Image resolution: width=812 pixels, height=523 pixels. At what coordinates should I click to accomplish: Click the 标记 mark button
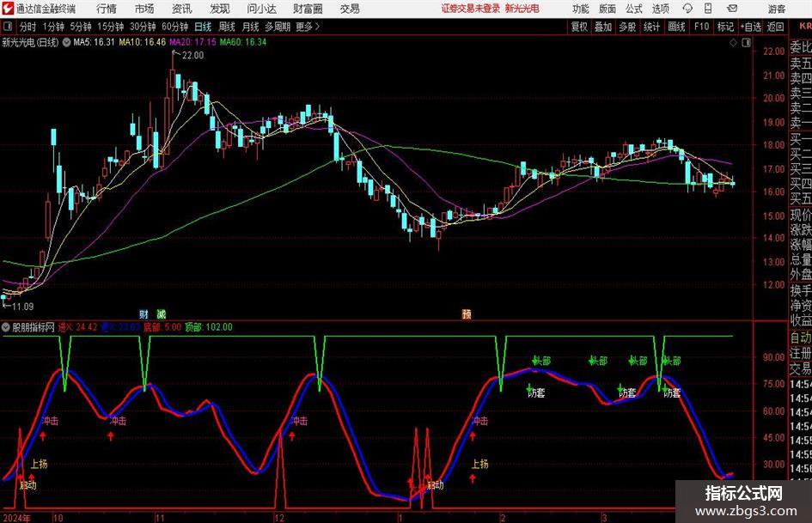point(725,27)
